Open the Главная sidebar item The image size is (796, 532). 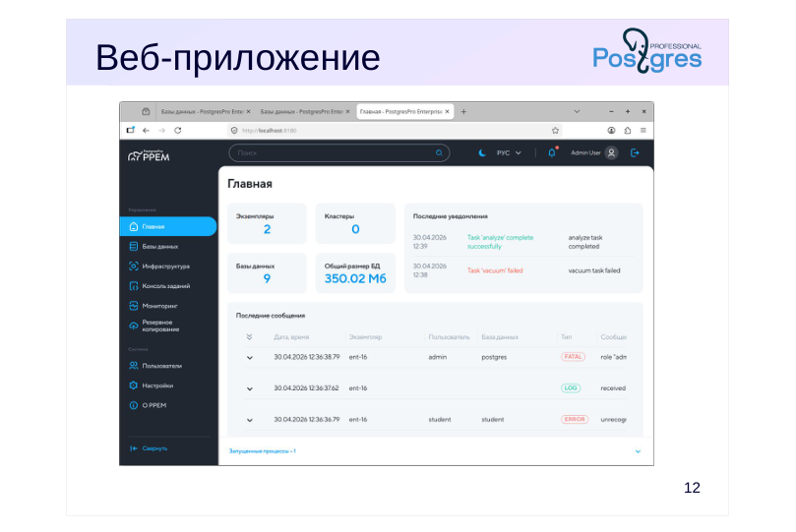coord(168,227)
